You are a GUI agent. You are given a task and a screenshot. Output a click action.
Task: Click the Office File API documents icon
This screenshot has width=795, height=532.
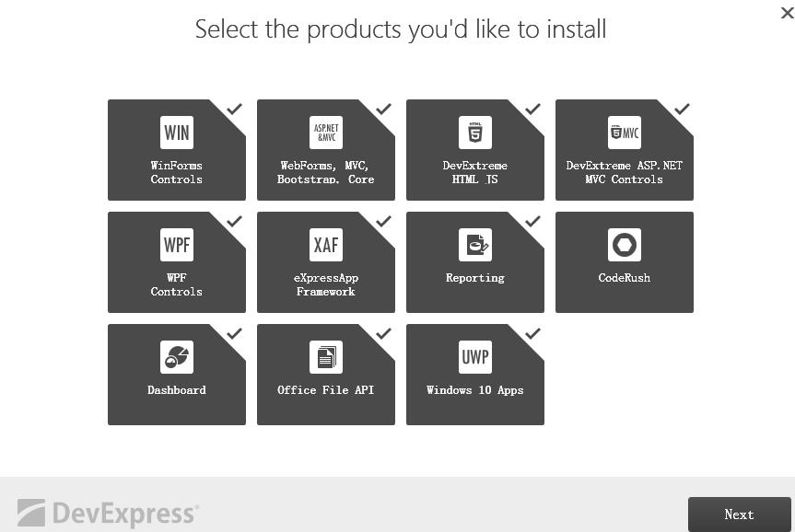click(x=325, y=357)
